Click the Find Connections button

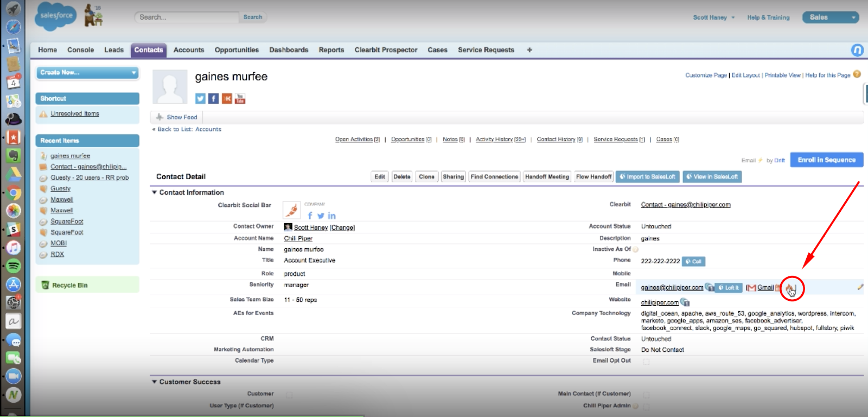(x=494, y=176)
